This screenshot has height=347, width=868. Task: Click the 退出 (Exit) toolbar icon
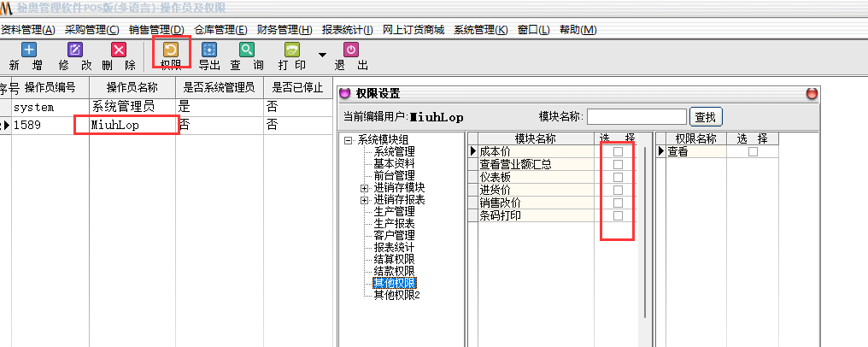350,50
